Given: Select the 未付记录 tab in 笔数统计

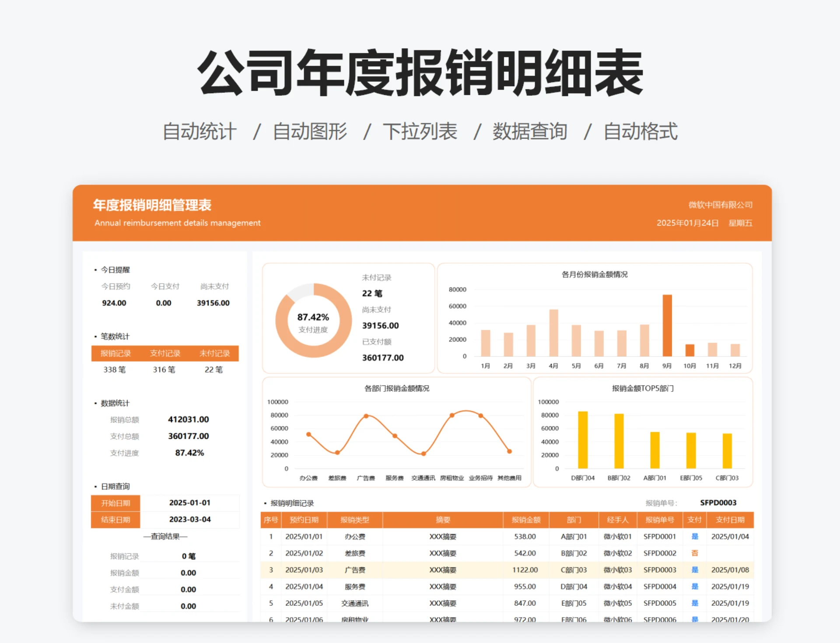Looking at the screenshot, I should pyautogui.click(x=216, y=353).
